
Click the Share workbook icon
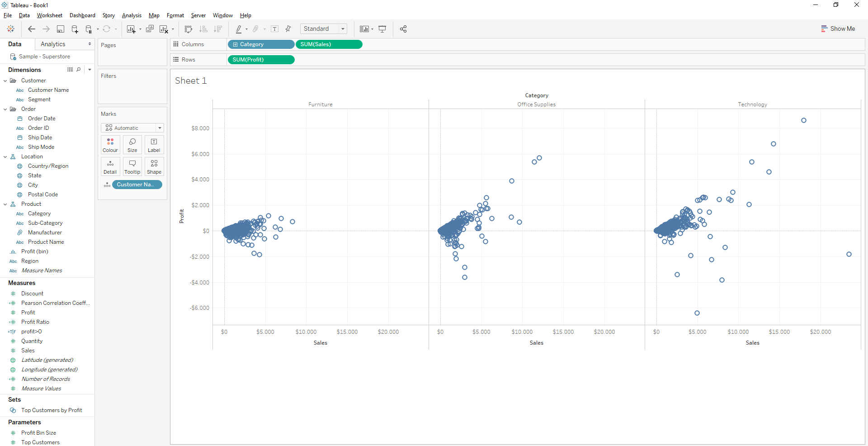(403, 29)
